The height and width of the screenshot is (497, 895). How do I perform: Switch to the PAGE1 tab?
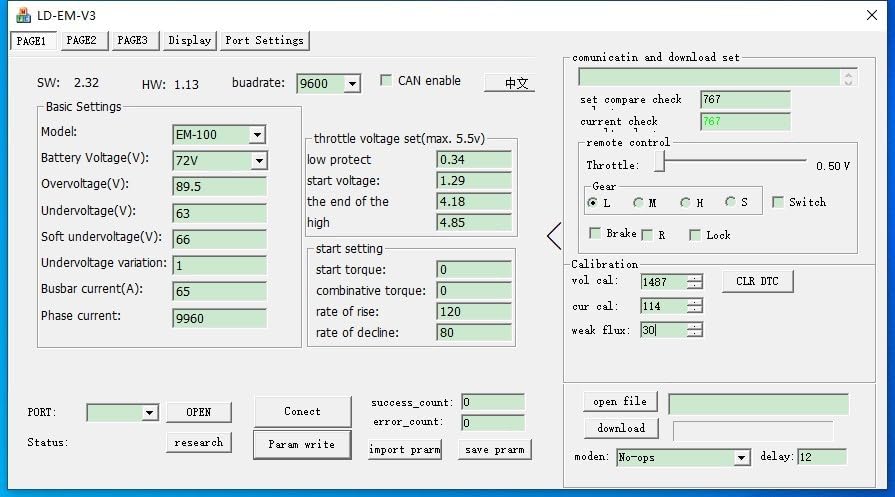(33, 41)
